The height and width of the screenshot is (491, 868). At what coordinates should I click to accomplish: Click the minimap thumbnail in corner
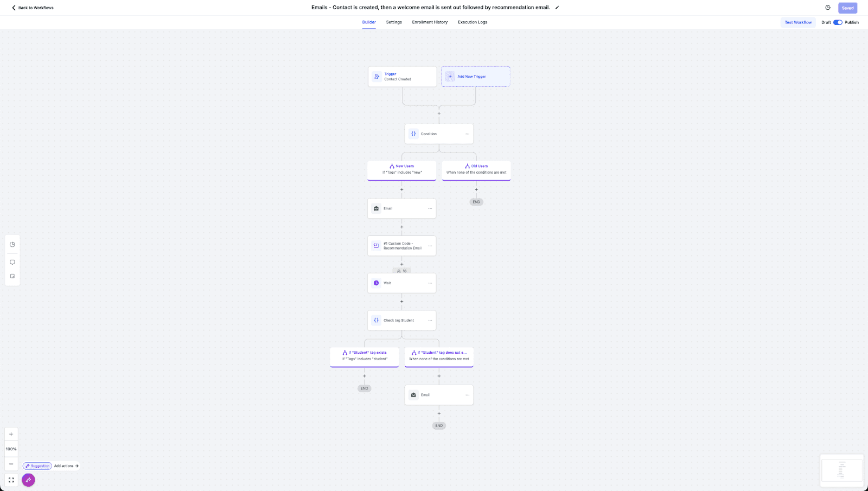click(842, 470)
